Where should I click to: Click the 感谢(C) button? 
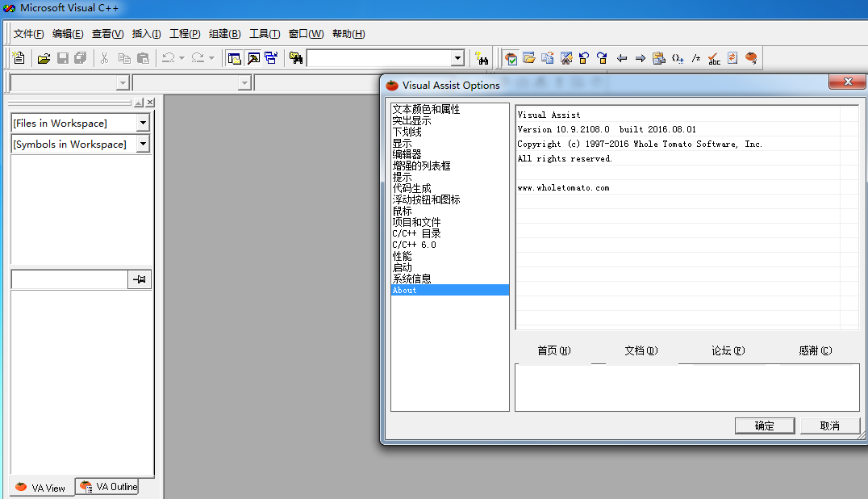pyautogui.click(x=816, y=350)
